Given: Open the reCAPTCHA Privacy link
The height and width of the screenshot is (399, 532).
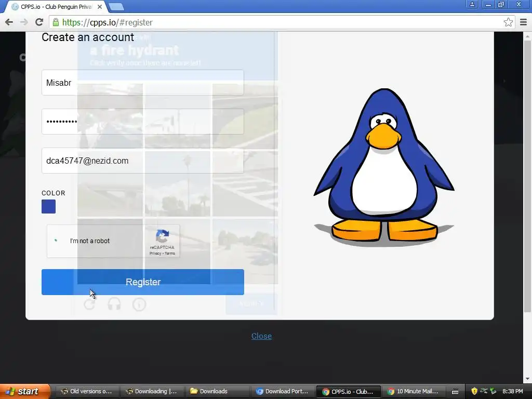Looking at the screenshot, I should coord(155,254).
